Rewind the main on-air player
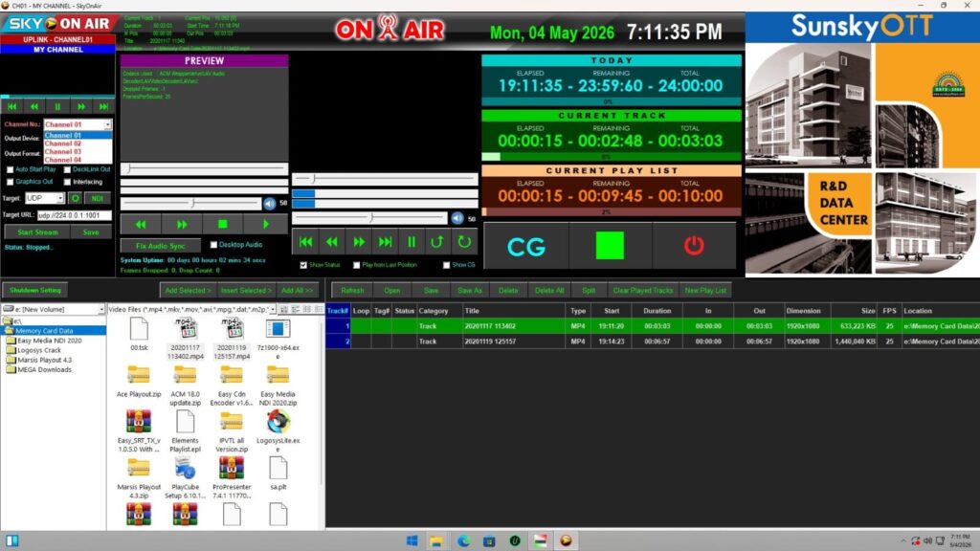980x551 pixels. click(x=332, y=242)
